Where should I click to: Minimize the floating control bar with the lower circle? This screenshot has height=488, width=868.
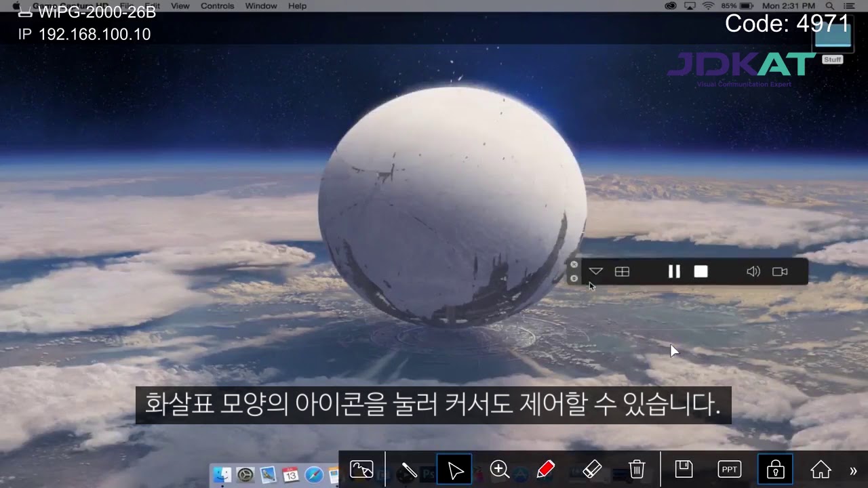click(574, 279)
